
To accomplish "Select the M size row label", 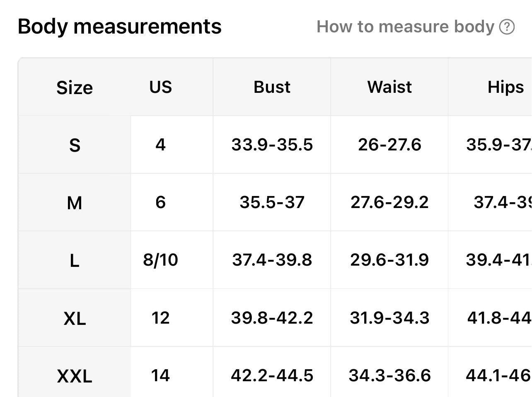I will point(75,203).
